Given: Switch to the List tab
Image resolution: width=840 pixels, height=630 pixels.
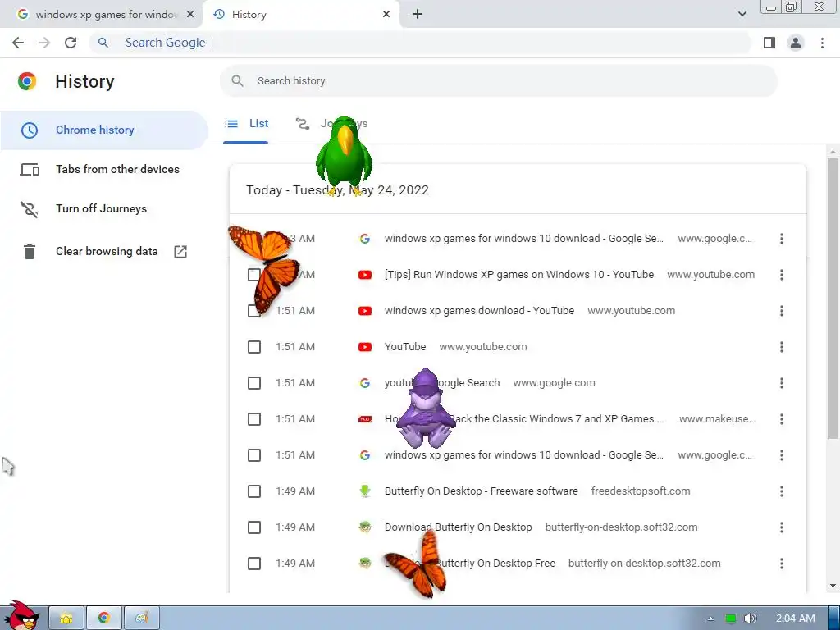Looking at the screenshot, I should tap(246, 124).
